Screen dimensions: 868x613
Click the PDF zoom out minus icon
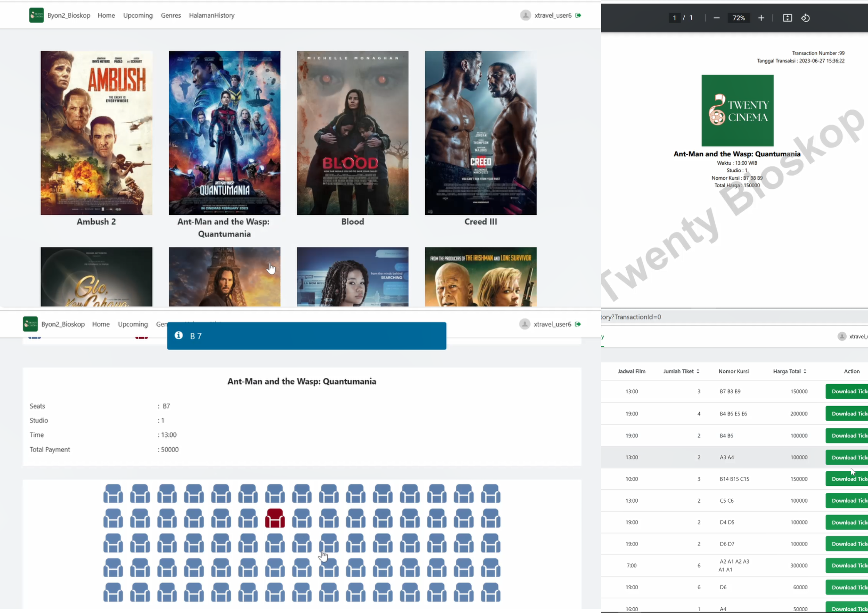717,18
